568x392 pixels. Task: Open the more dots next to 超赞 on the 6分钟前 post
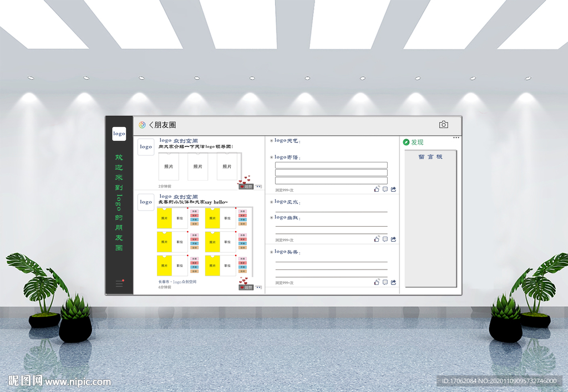258,287
